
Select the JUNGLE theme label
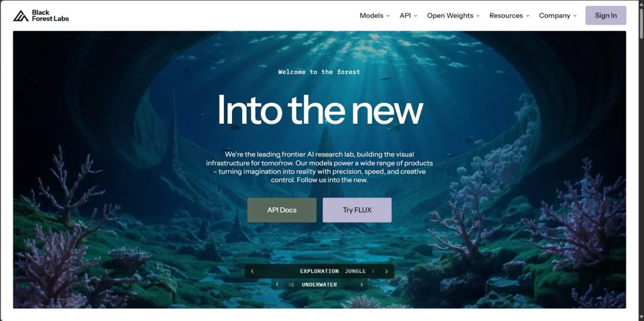[x=355, y=271]
